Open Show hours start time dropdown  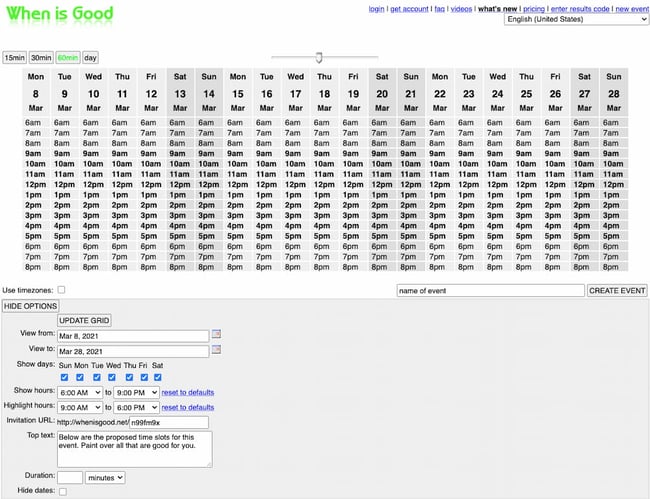80,393
